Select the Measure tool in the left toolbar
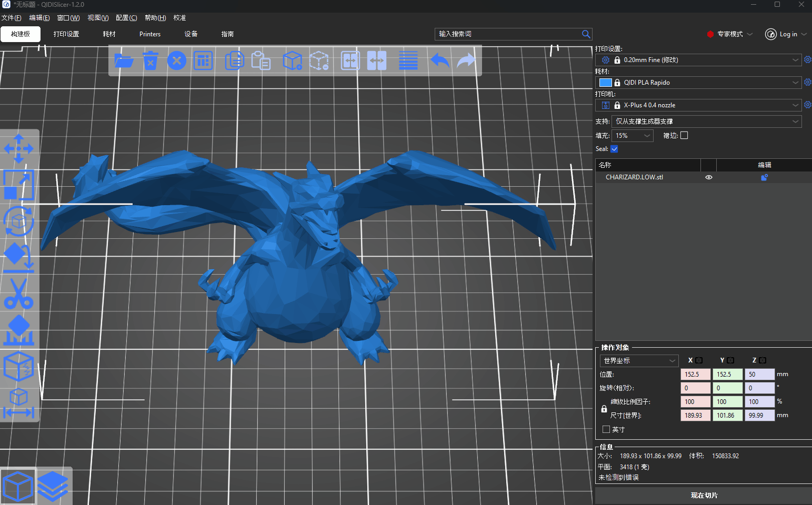 [19, 403]
